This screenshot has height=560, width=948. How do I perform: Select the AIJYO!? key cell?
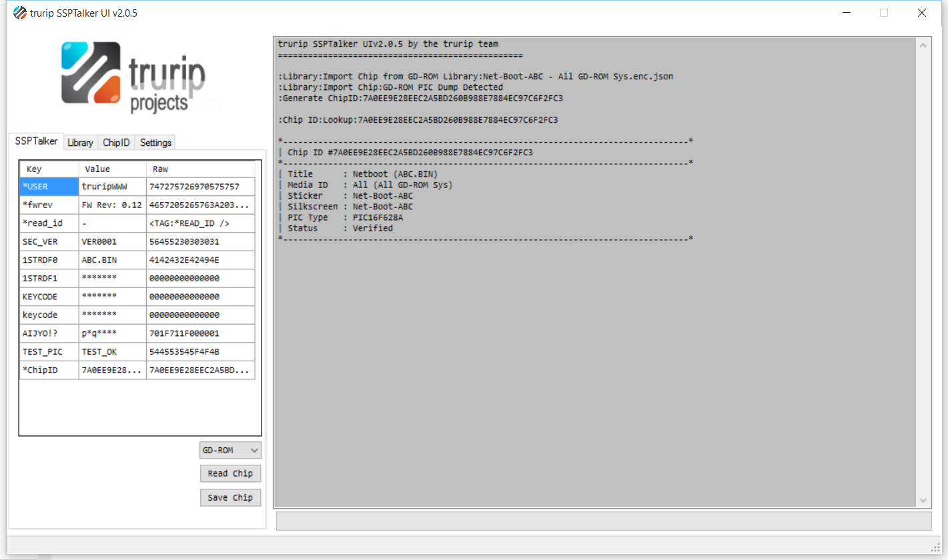pos(49,333)
